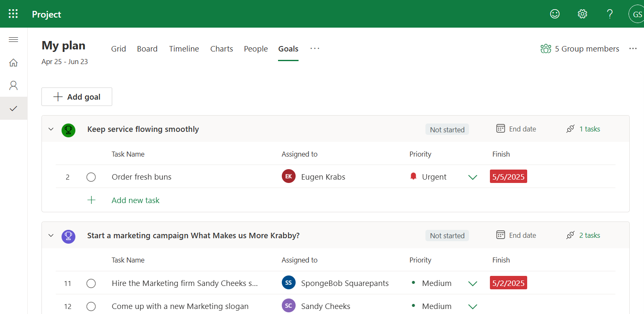Click Add new task link

136,200
